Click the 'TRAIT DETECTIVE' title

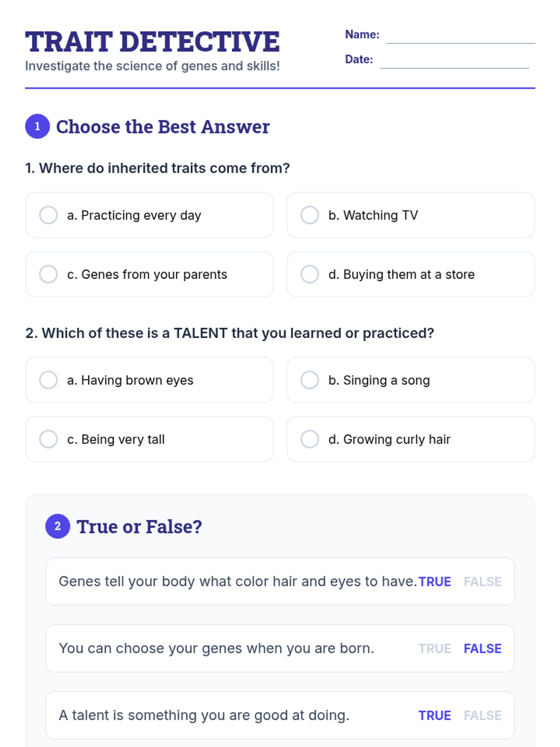152,42
